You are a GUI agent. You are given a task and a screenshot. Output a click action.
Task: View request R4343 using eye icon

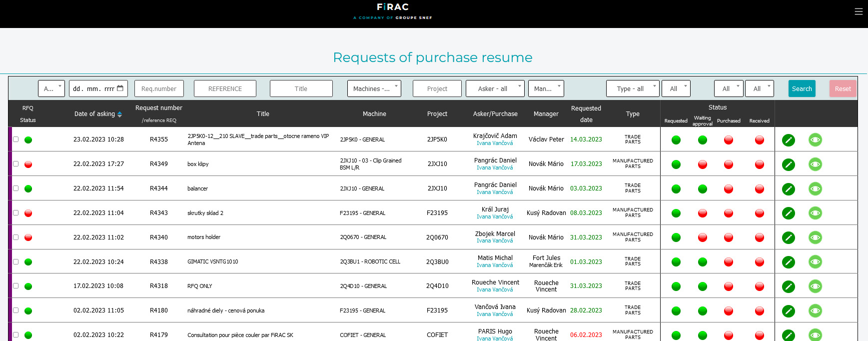[x=815, y=213]
